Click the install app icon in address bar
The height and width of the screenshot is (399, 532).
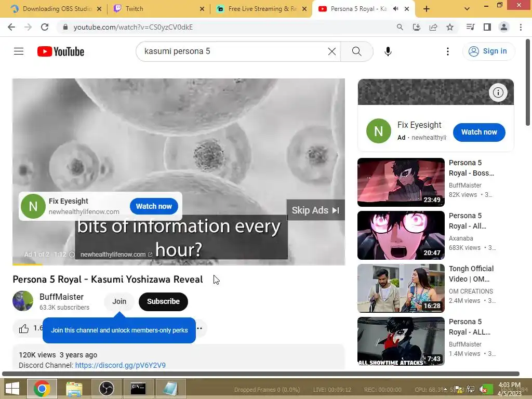pos(416,27)
